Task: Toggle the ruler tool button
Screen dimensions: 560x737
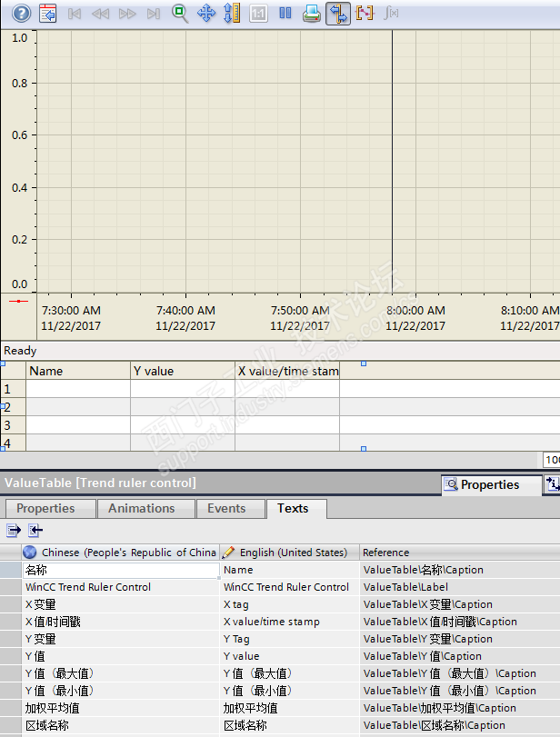Action: coord(338,13)
